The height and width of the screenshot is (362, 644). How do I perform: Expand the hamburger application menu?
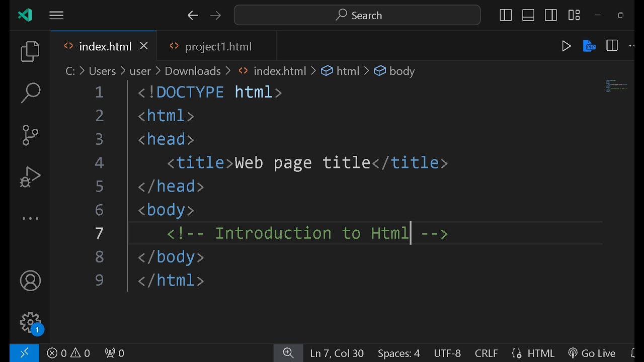coord(56,16)
